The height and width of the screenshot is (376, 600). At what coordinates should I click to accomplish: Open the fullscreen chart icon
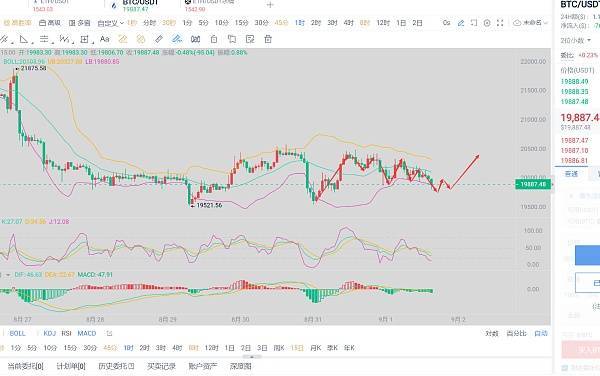tap(500, 23)
